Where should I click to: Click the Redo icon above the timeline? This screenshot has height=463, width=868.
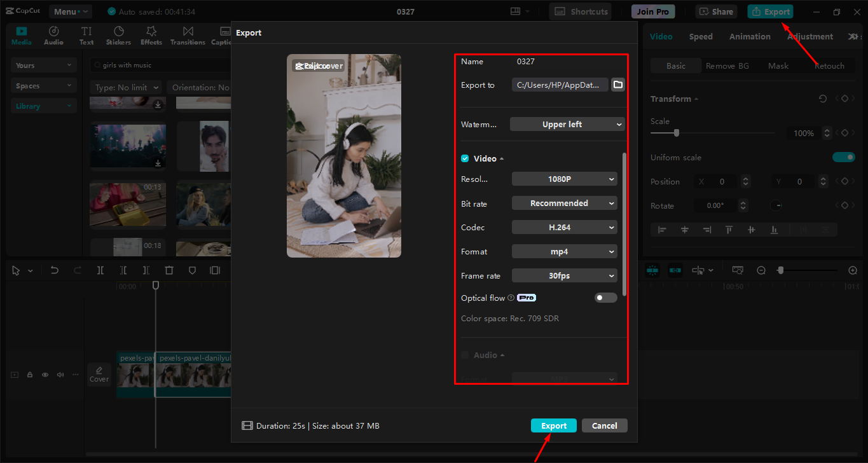[x=77, y=270]
